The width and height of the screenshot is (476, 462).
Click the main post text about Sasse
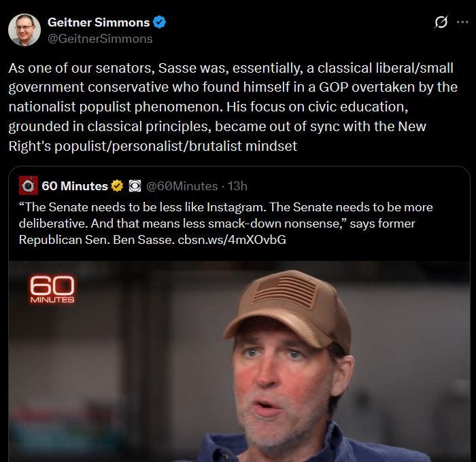pos(233,107)
